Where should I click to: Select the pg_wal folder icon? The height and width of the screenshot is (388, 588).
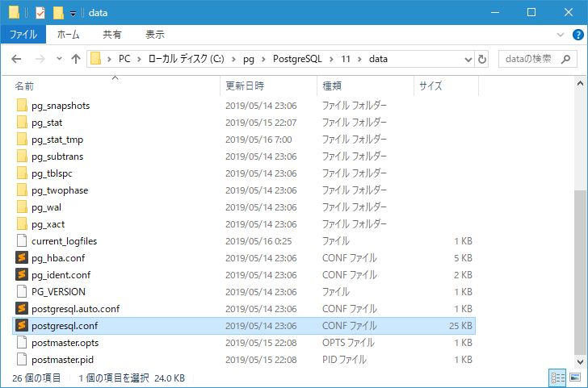22,207
